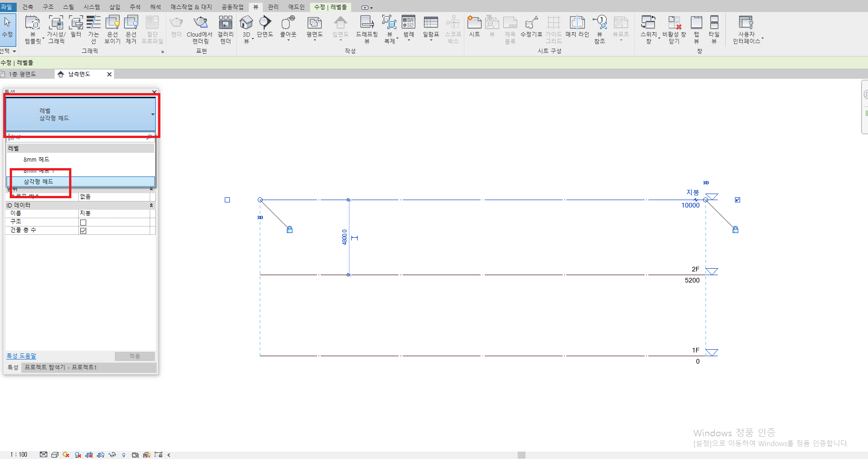Click the 10000 elevation value of 지붕
This screenshot has height=459, width=868.
click(691, 205)
